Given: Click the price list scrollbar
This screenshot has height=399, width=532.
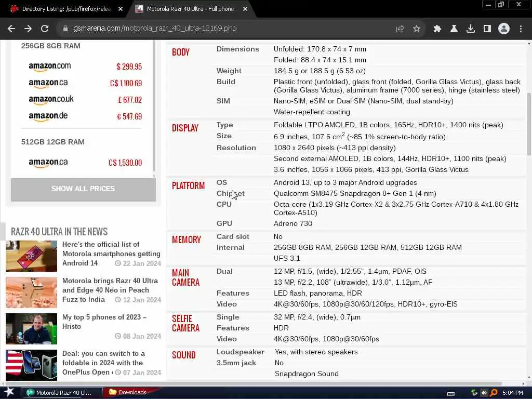Looking at the screenshot, I should 154,106.
